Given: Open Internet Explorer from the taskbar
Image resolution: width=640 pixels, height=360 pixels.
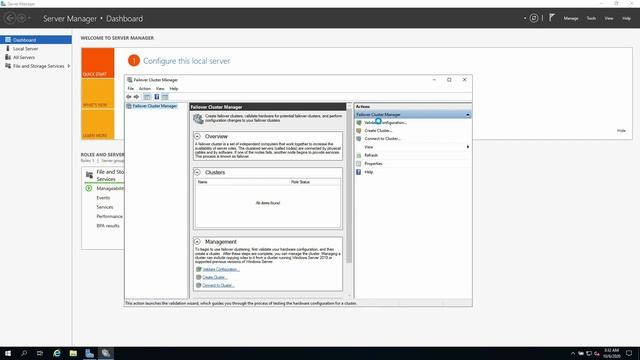Looking at the screenshot, I should coord(57,353).
